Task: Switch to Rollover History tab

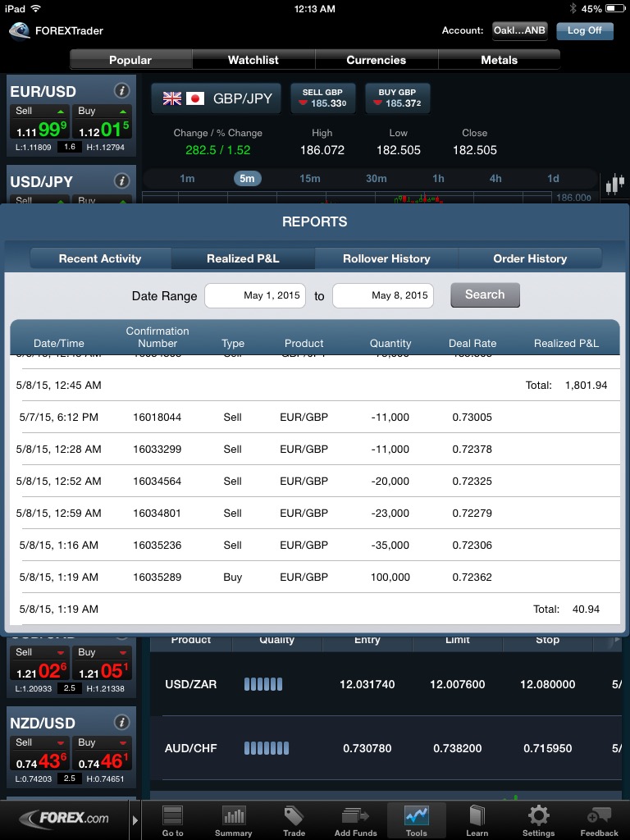Action: pyautogui.click(x=386, y=258)
